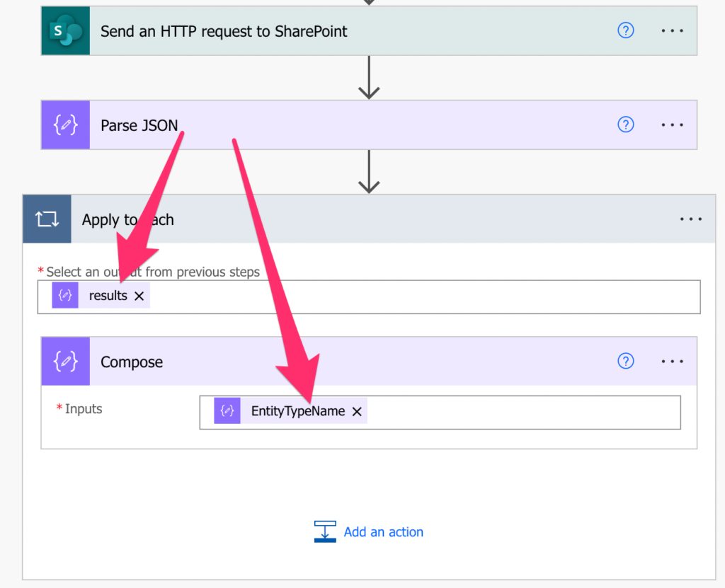Remove the results token from the selected output
Image resolution: width=725 pixels, height=588 pixels.
coord(139,295)
